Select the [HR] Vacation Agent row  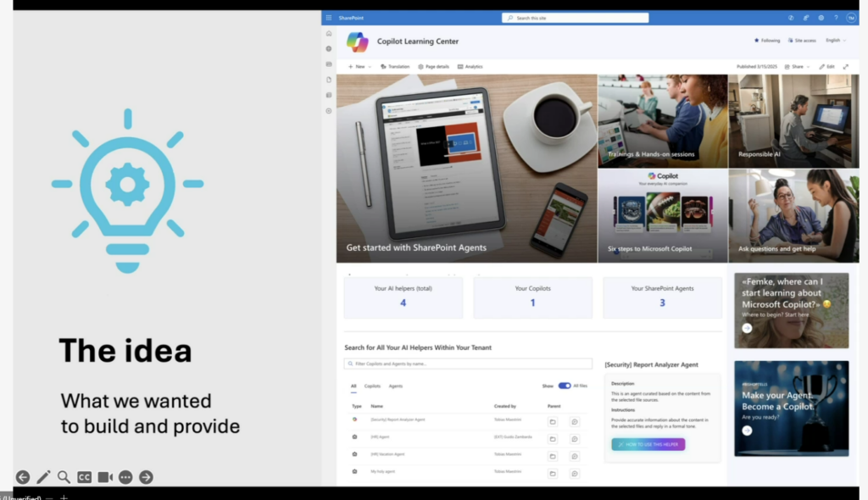click(468, 454)
